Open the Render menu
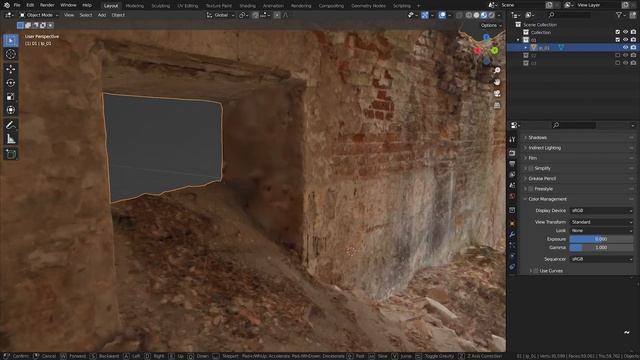This screenshot has width=640, height=360. pos(47,5)
